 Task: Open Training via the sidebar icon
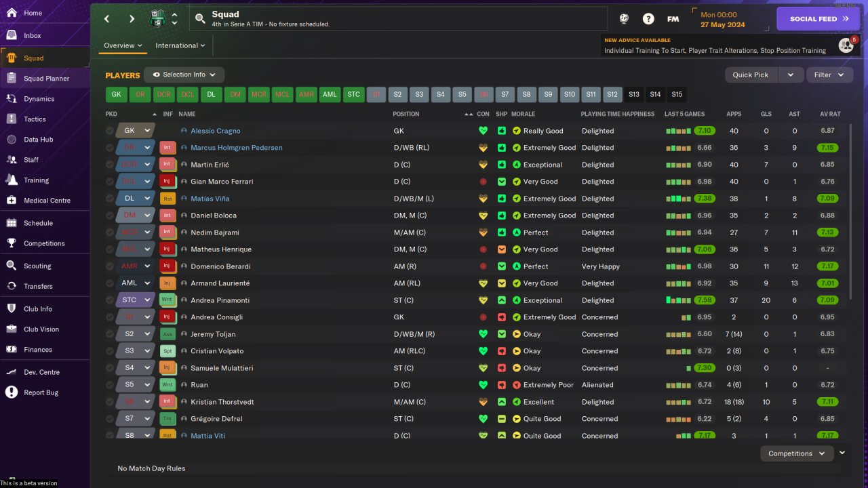coord(12,180)
